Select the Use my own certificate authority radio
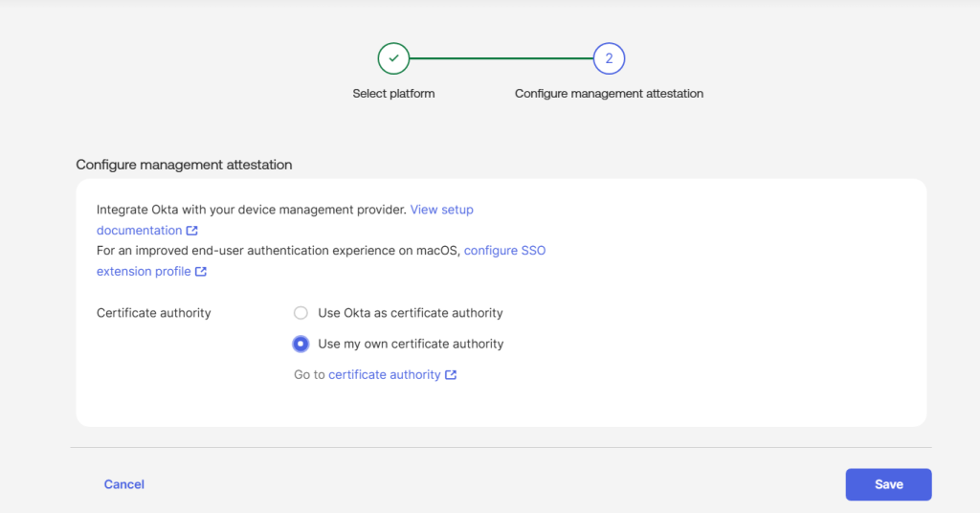The height and width of the screenshot is (513, 980). coord(301,344)
